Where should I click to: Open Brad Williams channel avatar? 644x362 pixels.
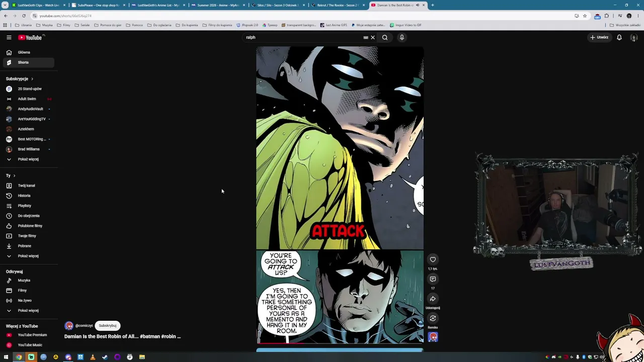click(x=9, y=149)
